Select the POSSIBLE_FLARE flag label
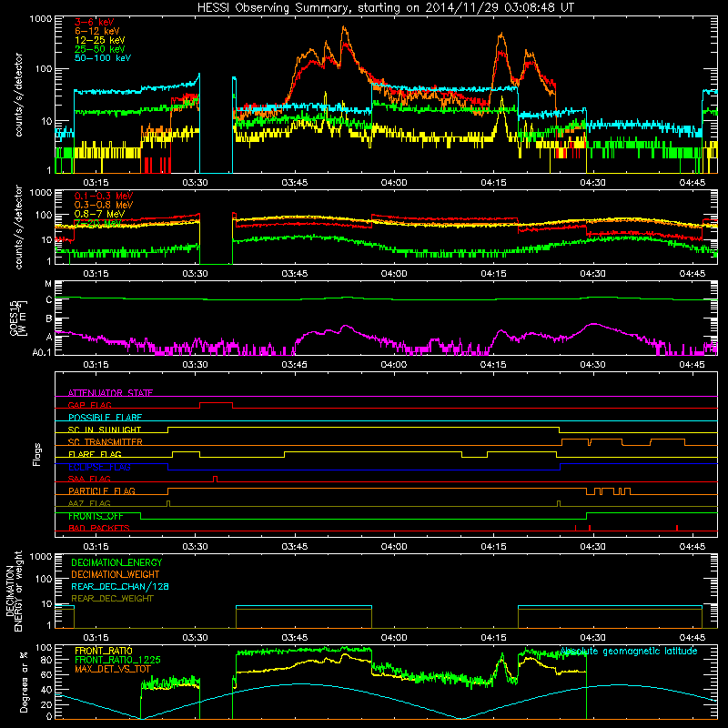Screen dimensions: 728x728 coord(105,418)
